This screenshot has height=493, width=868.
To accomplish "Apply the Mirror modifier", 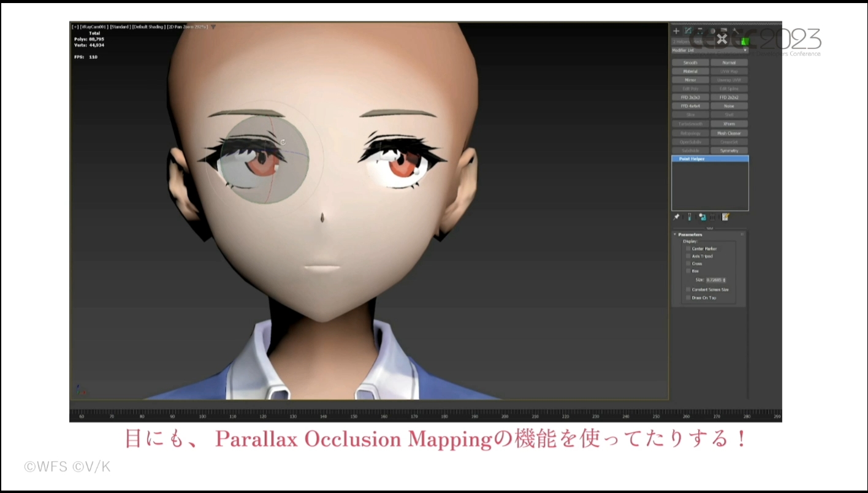I will tap(690, 80).
